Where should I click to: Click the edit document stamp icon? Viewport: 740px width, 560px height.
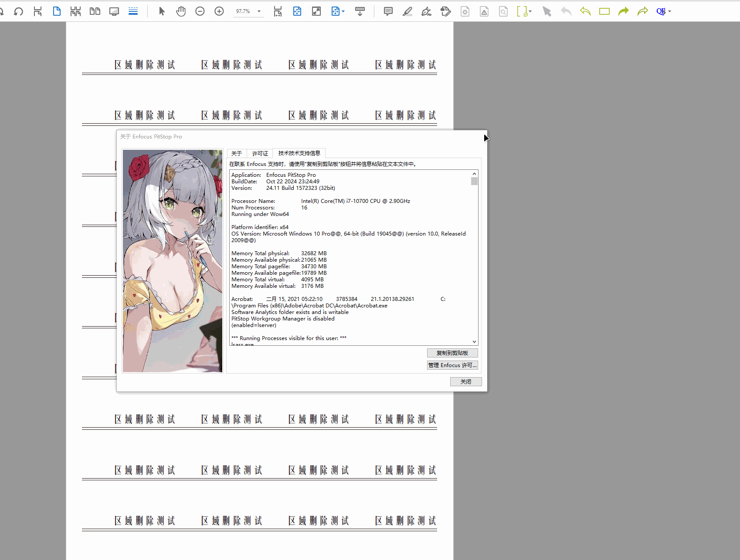pyautogui.click(x=446, y=11)
